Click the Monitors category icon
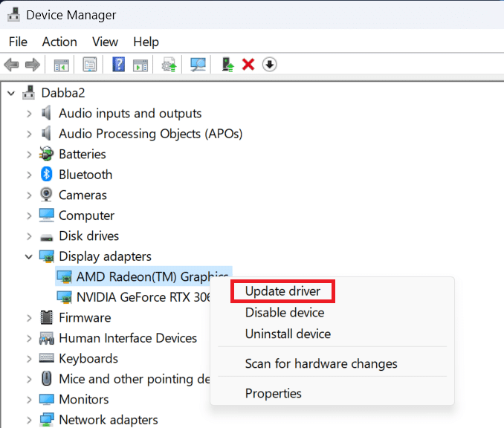Screen dimensions: 504x428 coord(47,399)
